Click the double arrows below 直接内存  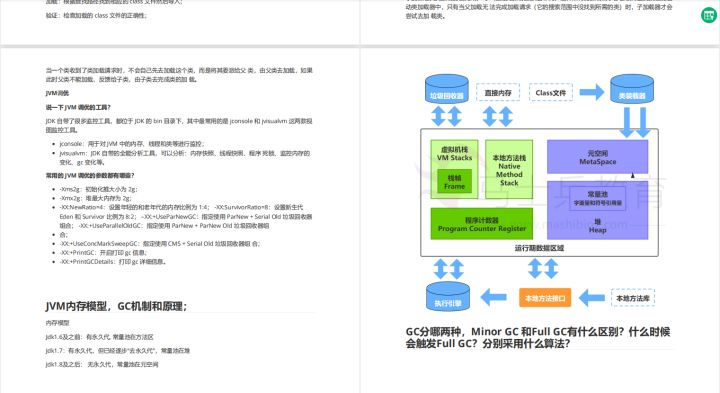[498, 116]
